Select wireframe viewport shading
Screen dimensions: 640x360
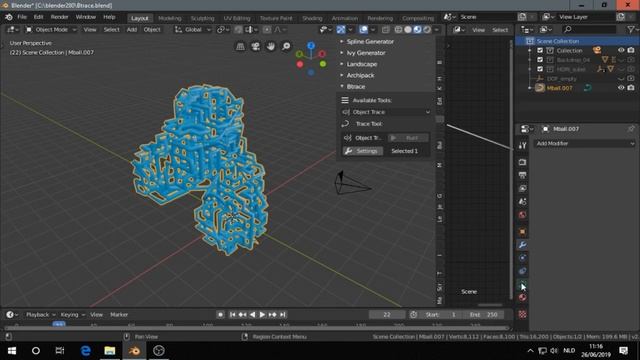[x=398, y=29]
